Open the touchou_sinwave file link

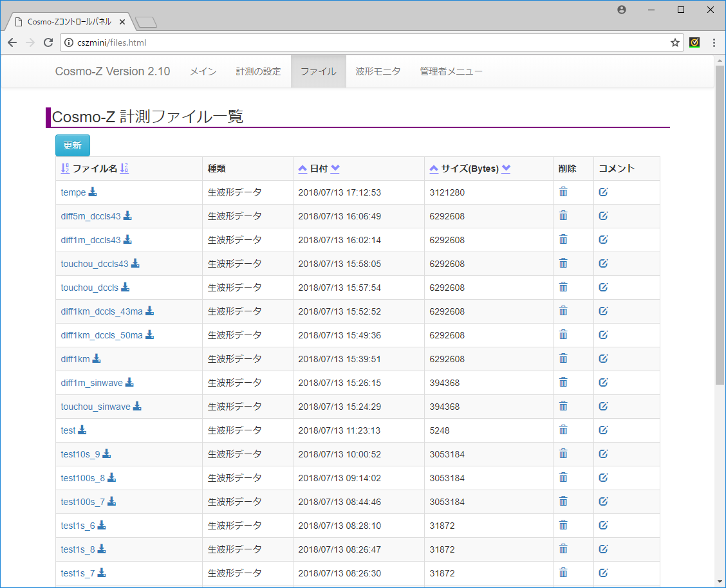point(95,406)
